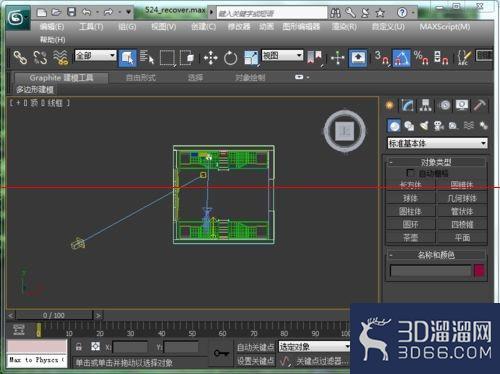Click the Bind to Space Warp tool
This screenshot has height=374, width=500.
pos(61,57)
